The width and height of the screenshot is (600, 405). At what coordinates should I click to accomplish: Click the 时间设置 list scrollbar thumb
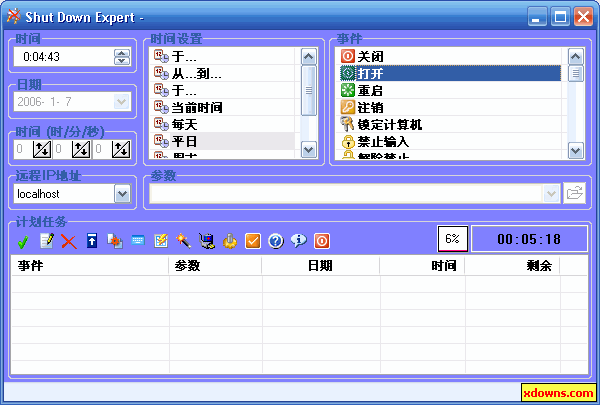[308, 90]
